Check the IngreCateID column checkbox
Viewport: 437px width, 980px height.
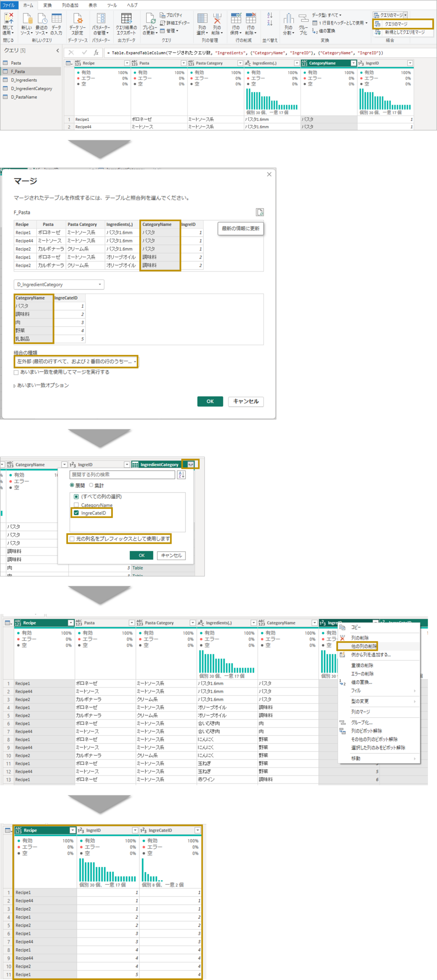pos(76,513)
